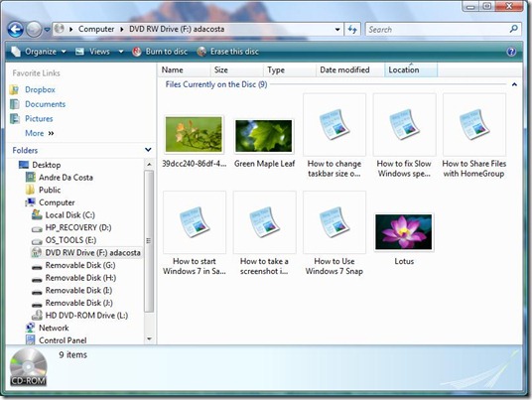
Task: Click the folder tree scrollbar thumb
Action: point(149,241)
